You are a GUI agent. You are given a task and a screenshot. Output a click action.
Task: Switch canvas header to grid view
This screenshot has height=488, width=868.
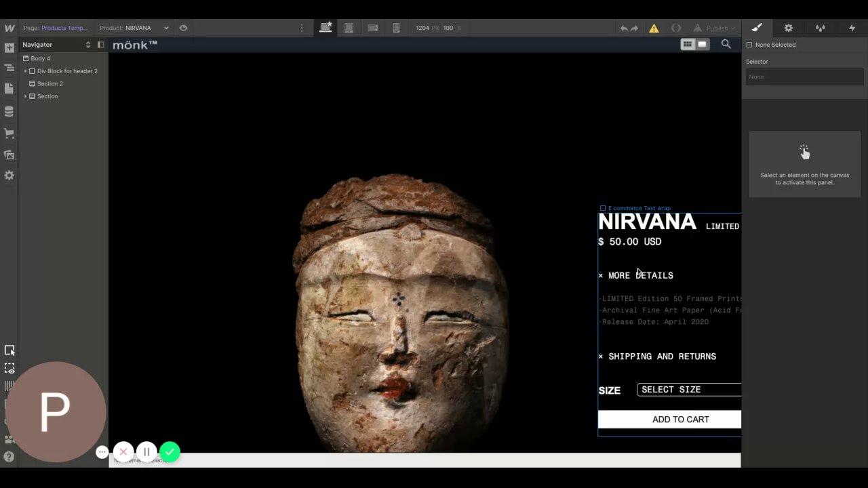687,44
